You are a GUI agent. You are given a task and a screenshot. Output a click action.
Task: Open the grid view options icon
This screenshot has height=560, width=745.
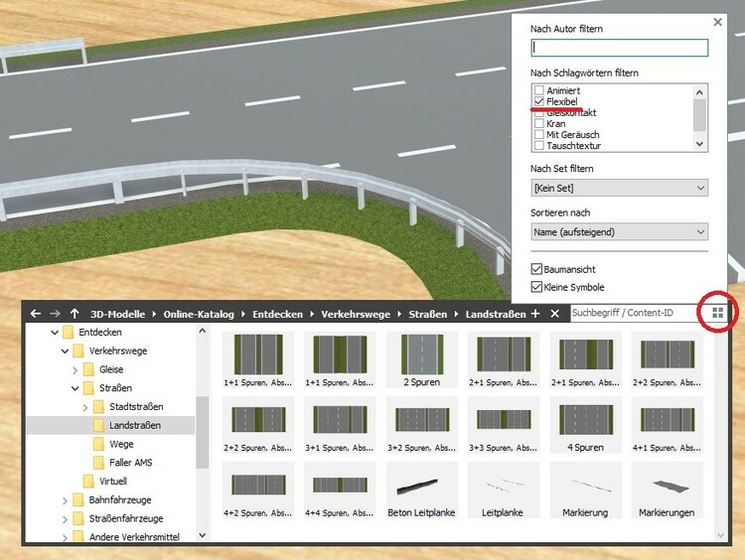pos(718,314)
